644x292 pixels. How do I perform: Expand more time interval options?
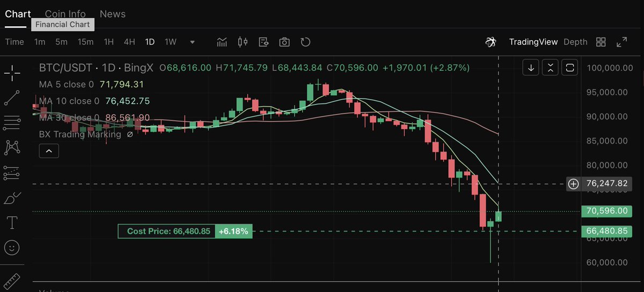pos(193,42)
